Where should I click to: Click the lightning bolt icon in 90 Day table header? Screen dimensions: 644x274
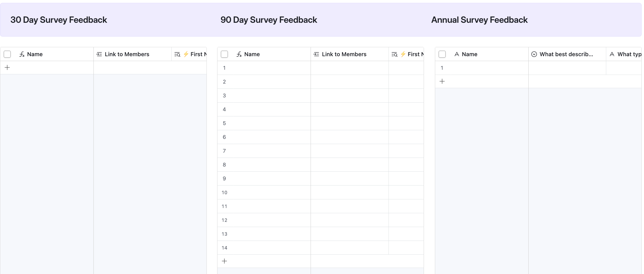click(403, 54)
